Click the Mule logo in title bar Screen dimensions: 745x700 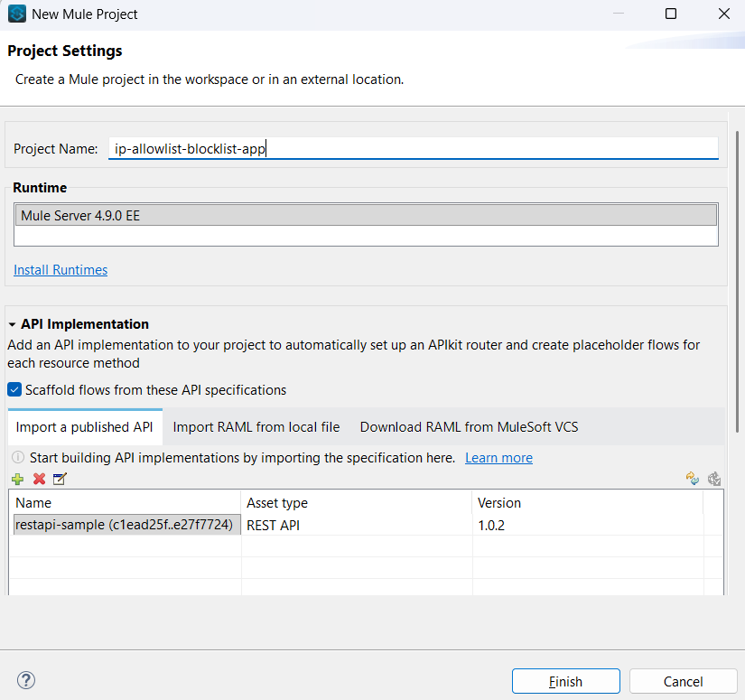tap(16, 14)
